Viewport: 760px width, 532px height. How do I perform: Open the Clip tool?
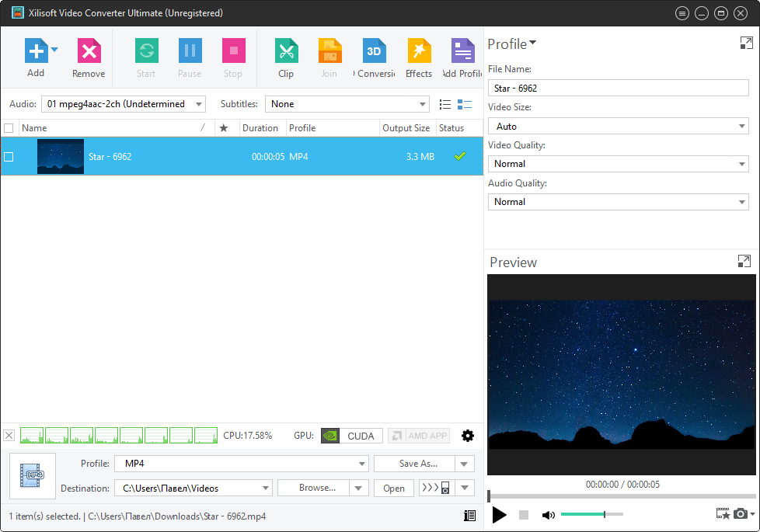286,58
